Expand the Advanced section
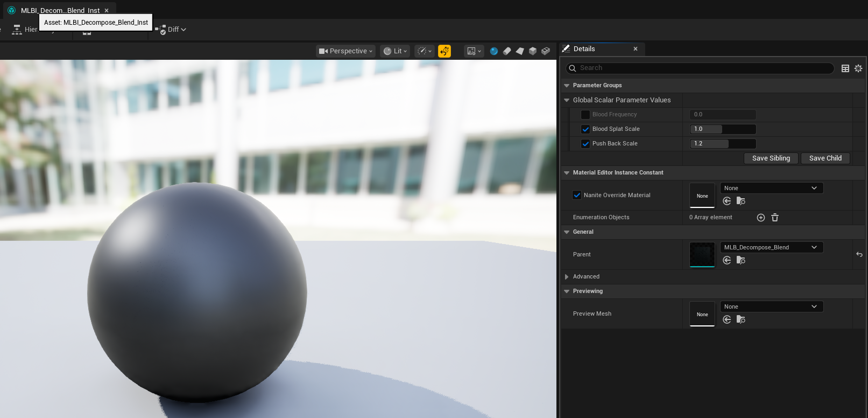The image size is (868, 418). [x=567, y=277]
